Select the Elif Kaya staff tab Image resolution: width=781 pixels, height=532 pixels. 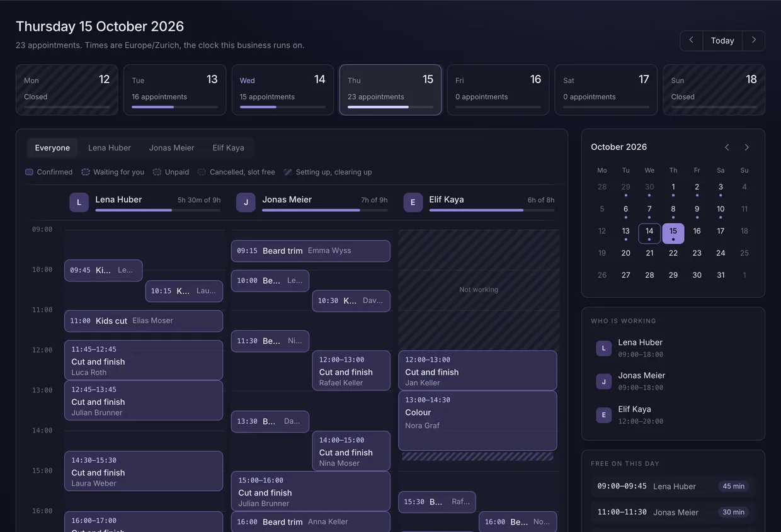[228, 148]
